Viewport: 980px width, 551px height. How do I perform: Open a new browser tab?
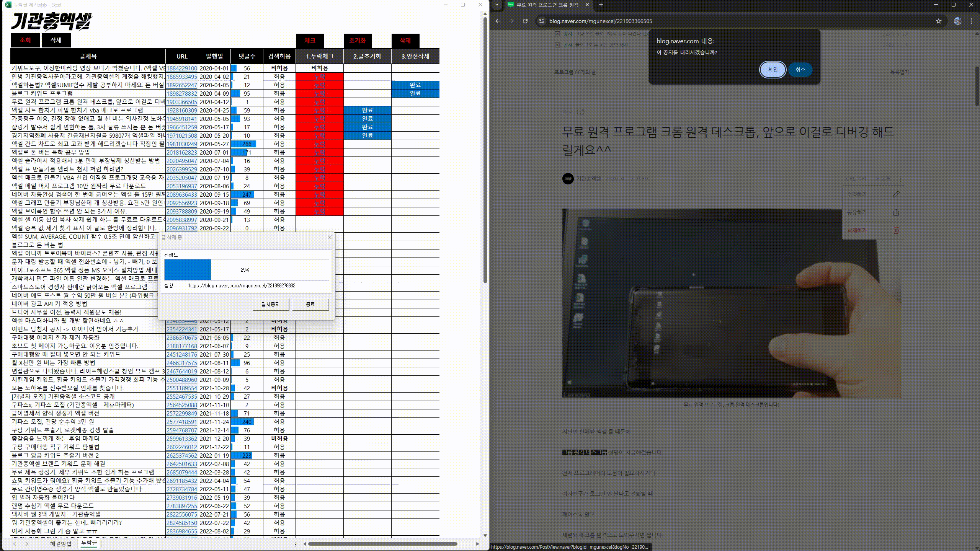(x=601, y=5)
